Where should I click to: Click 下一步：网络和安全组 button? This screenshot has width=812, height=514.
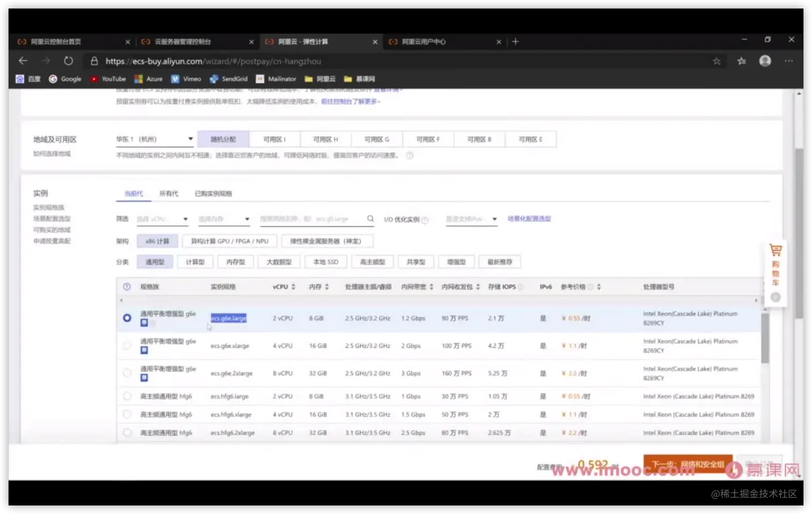click(x=688, y=465)
